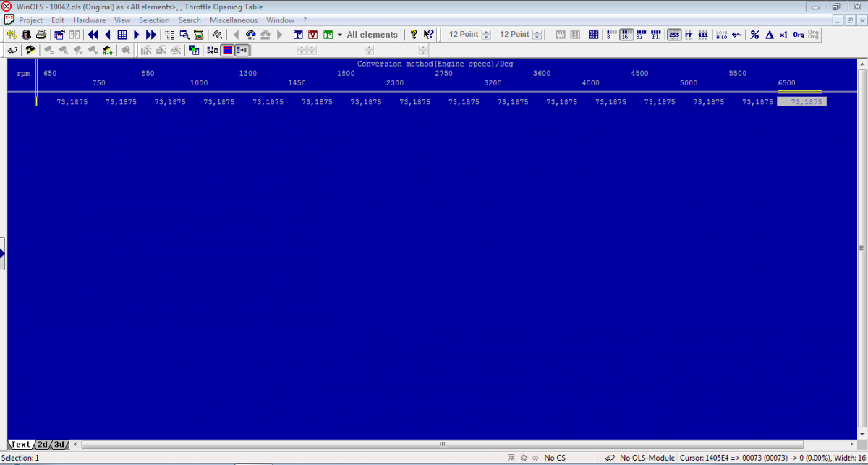
Task: Switch to the 2d view tab
Action: click(x=43, y=444)
